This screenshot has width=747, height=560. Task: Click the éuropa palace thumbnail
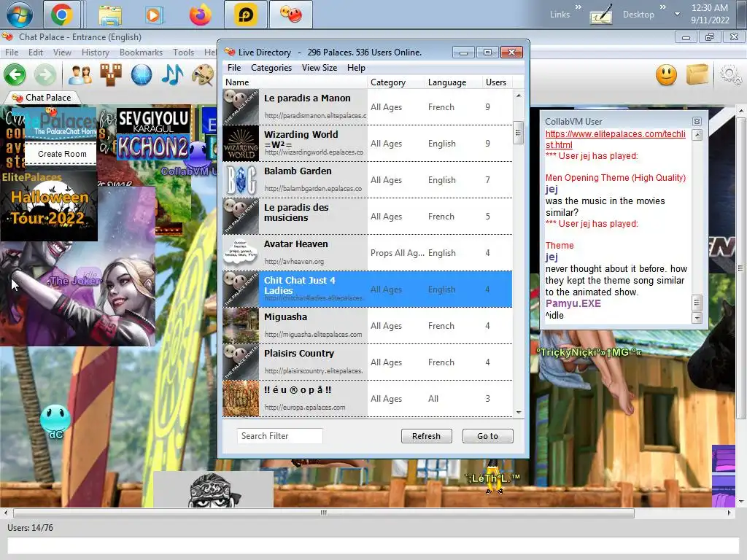pyautogui.click(x=241, y=399)
